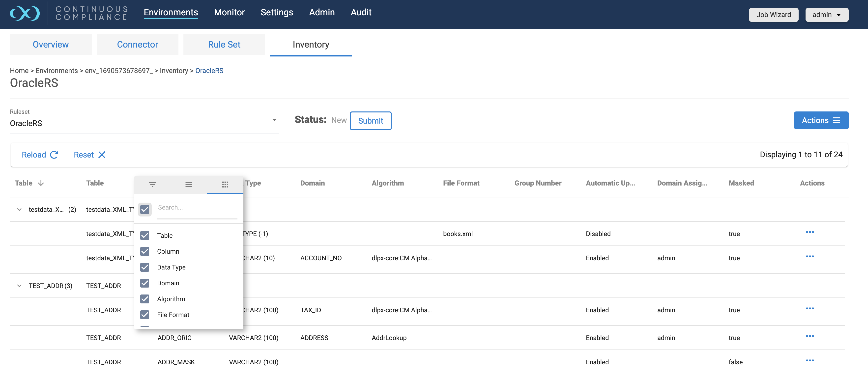
Task: Open the Ruleset OracleRS dropdown
Action: point(274,120)
